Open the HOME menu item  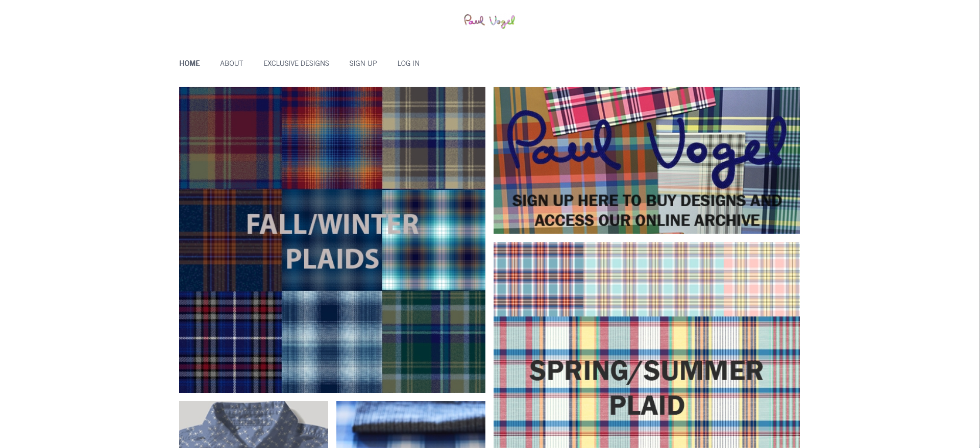pos(189,63)
